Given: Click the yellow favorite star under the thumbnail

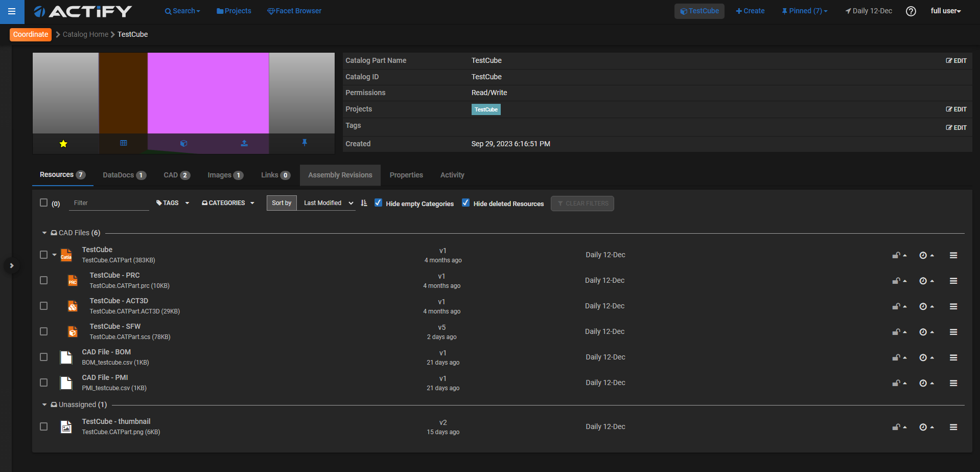Looking at the screenshot, I should (x=63, y=144).
